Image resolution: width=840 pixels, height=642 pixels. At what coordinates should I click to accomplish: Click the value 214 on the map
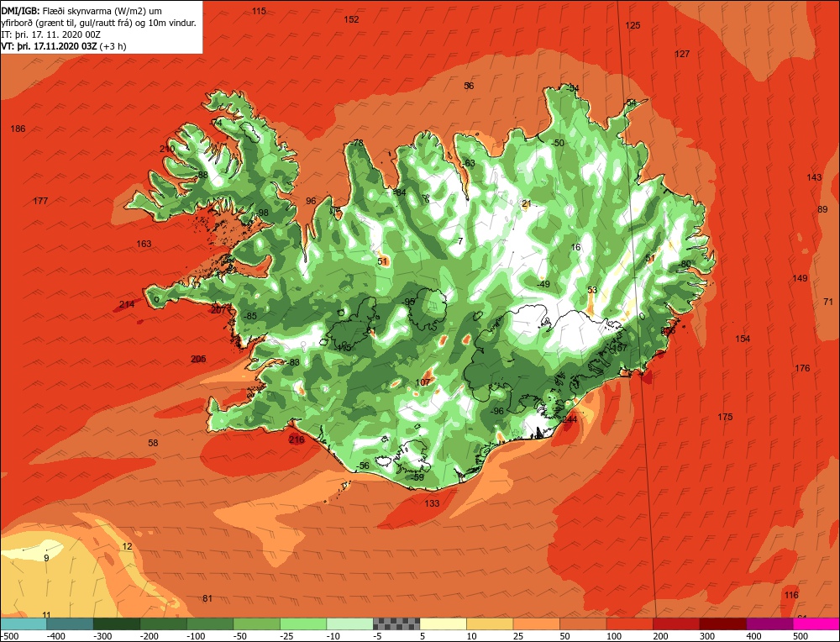(x=127, y=304)
